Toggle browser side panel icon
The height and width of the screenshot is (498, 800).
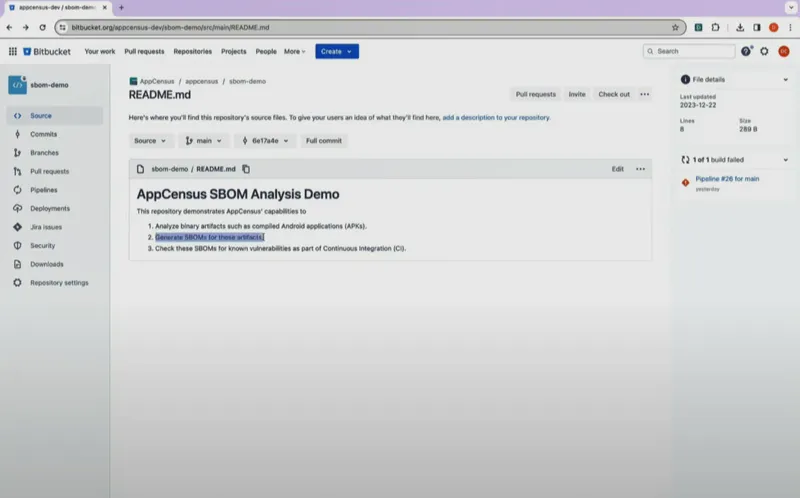(x=757, y=28)
